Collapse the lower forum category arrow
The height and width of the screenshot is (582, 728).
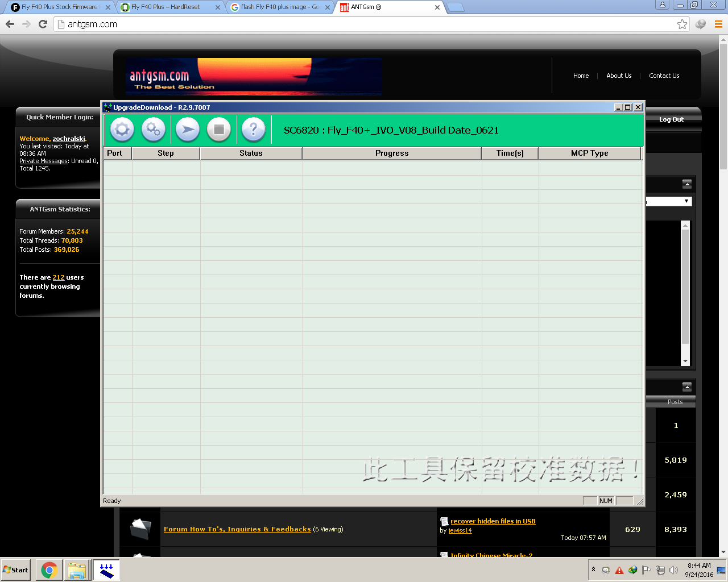687,387
